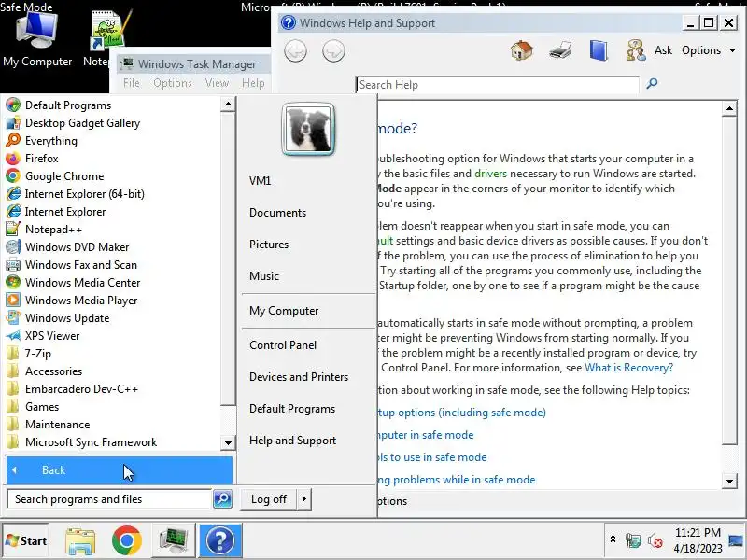
Task: Open Windows Explorer from the taskbar
Action: point(80,540)
